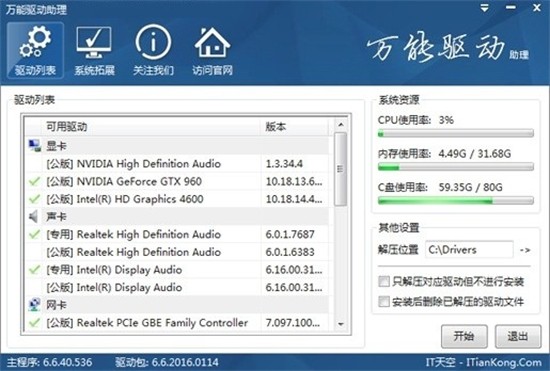Open the 关注我们 info icon
550x371 pixels.
coord(153,50)
